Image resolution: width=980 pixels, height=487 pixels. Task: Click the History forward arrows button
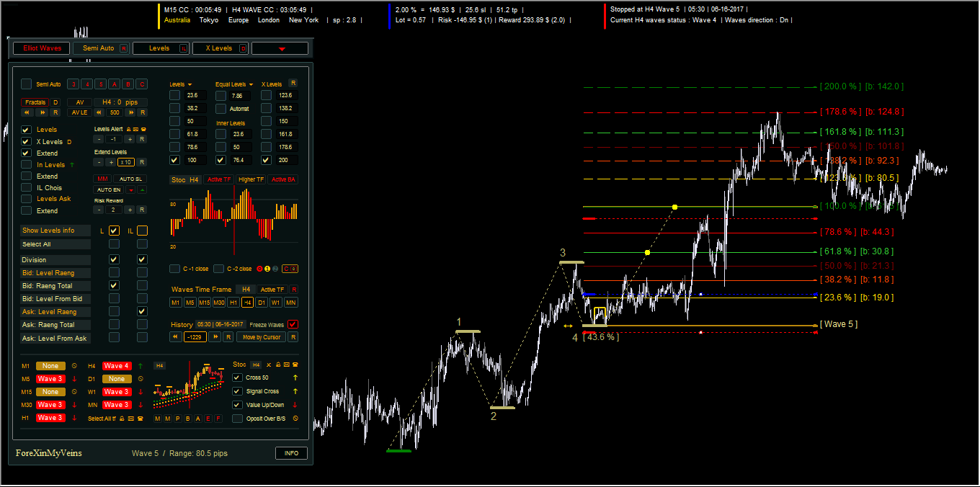point(214,337)
